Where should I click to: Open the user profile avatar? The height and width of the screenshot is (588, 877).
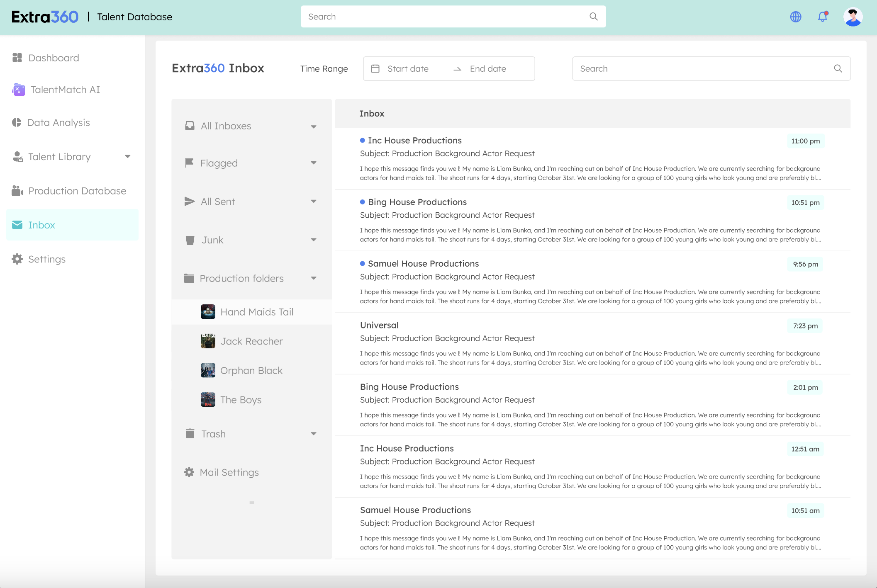coord(853,17)
